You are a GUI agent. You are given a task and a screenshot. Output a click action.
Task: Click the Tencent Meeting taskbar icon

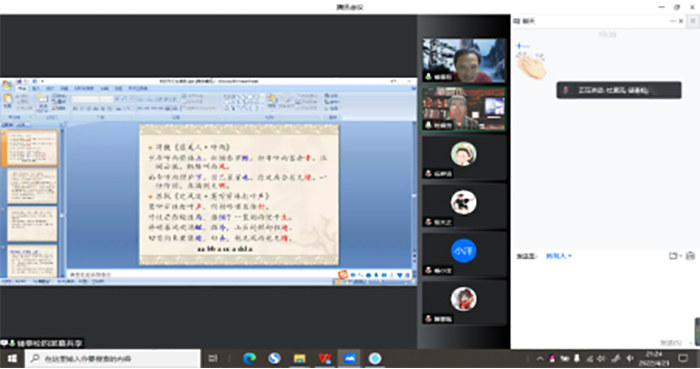tap(350, 358)
